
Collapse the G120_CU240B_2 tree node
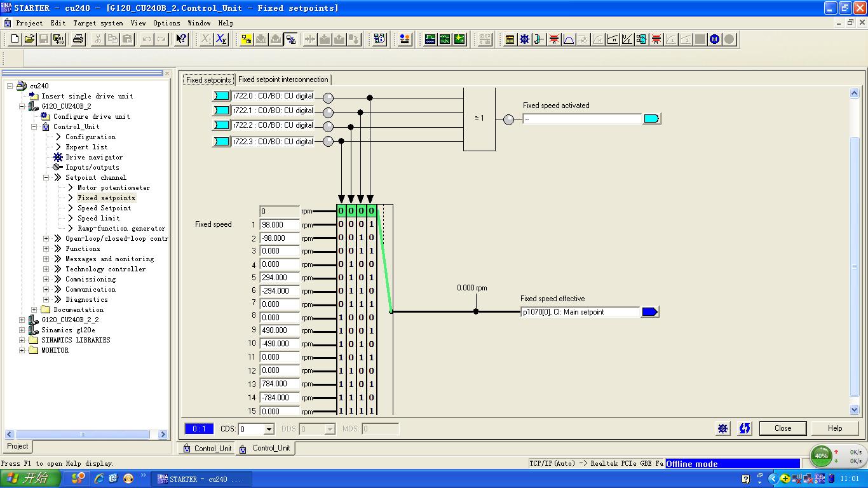coord(22,106)
